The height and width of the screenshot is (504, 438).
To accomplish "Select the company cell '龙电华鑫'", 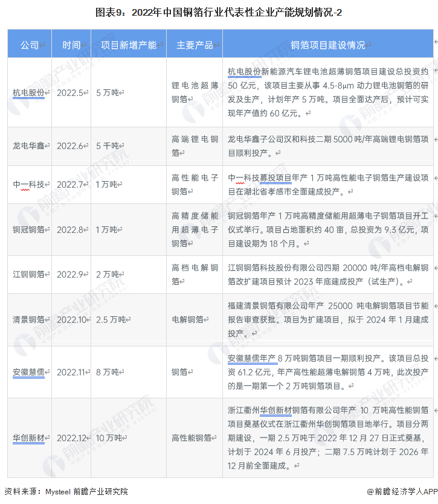I will coord(28,146).
